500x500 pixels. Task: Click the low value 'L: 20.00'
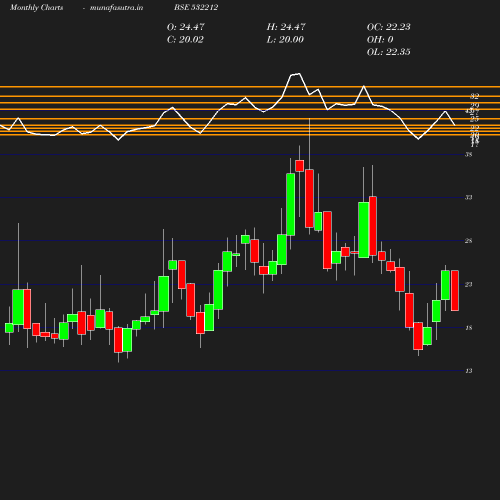tap(285, 40)
